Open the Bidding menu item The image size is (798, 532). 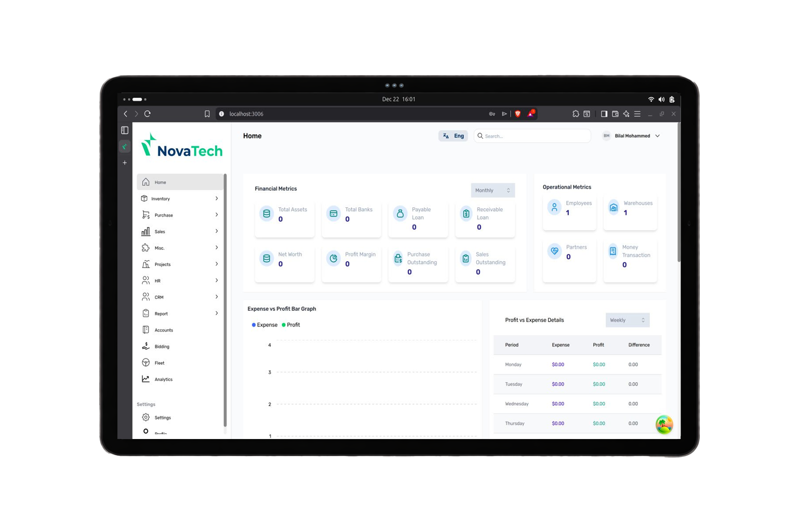pyautogui.click(x=180, y=347)
